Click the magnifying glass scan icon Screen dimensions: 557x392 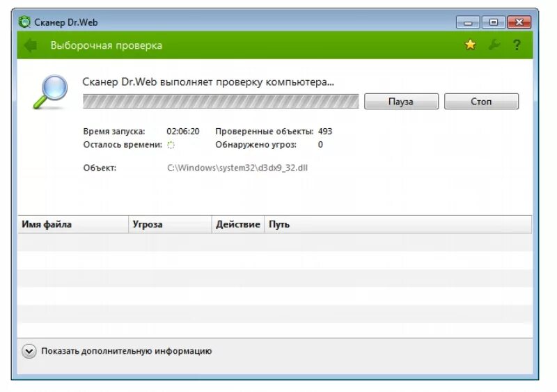click(51, 92)
